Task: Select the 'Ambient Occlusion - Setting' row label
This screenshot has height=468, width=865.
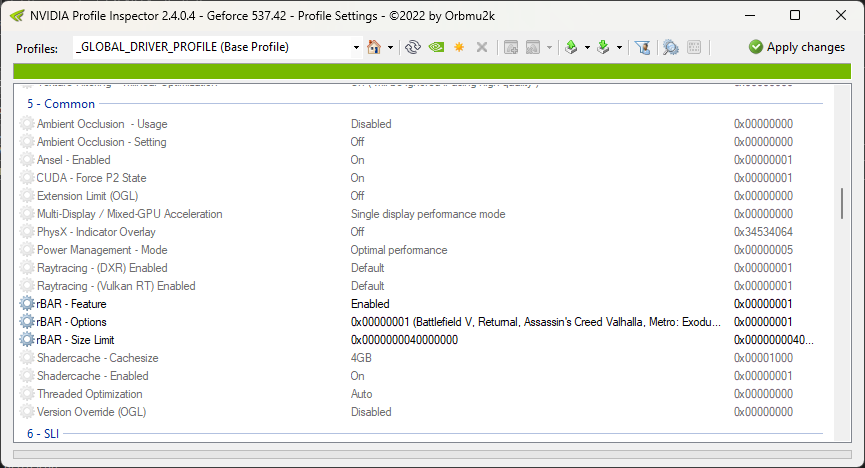Action: point(102,142)
